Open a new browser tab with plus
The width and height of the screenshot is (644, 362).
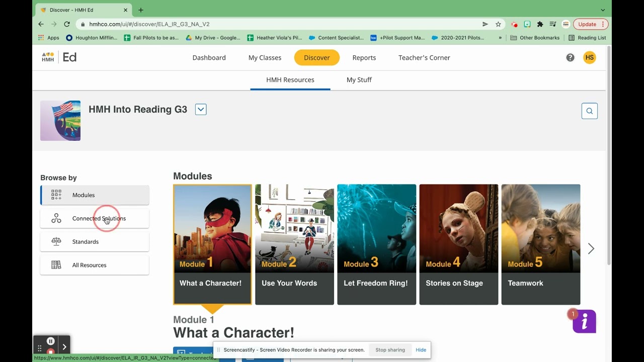tap(141, 10)
